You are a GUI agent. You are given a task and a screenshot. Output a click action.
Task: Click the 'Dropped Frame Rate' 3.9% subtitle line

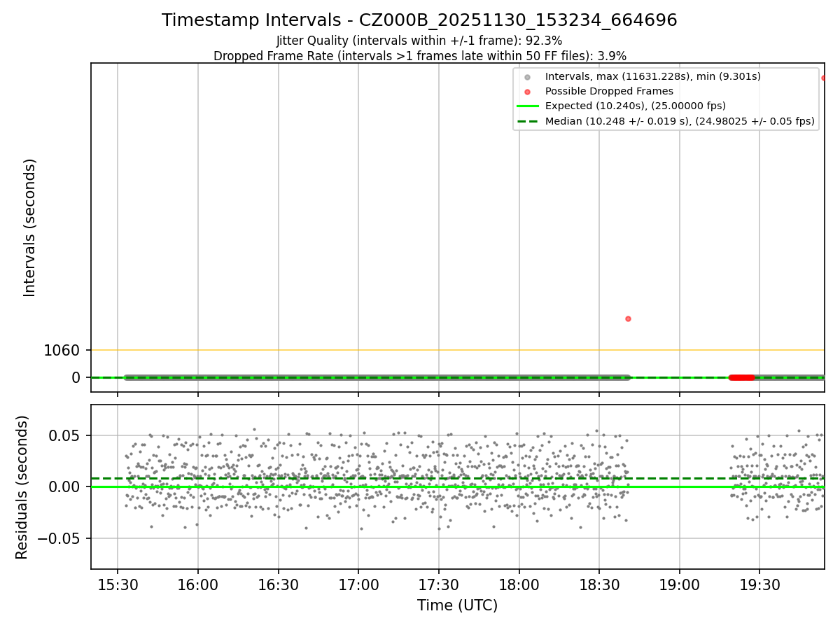coord(419,55)
